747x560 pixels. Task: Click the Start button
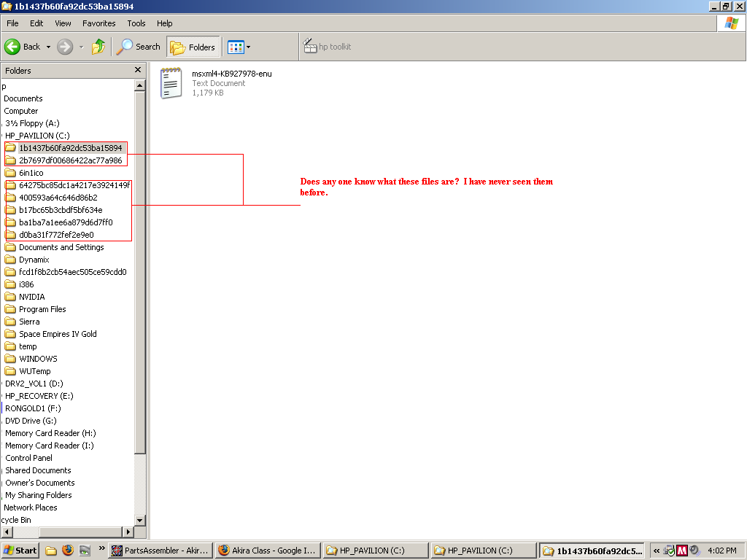[20, 551]
